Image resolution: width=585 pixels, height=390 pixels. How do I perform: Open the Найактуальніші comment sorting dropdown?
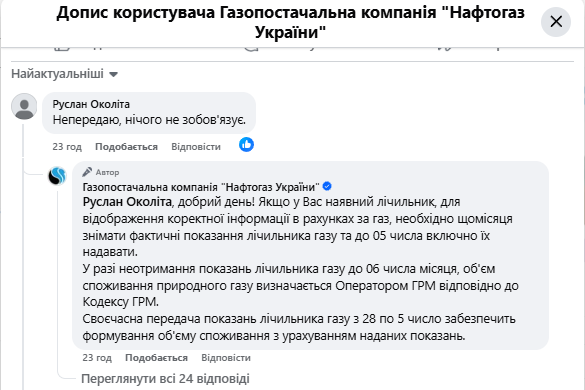[65, 74]
